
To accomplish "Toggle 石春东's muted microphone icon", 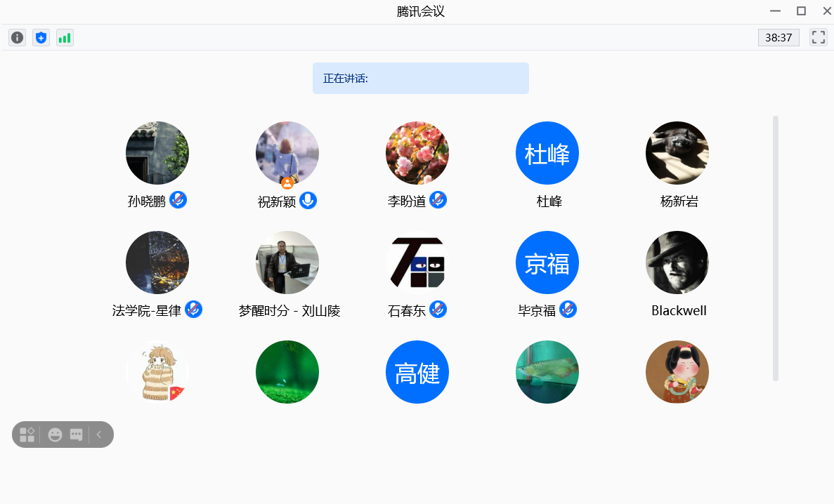I will pyautogui.click(x=438, y=310).
